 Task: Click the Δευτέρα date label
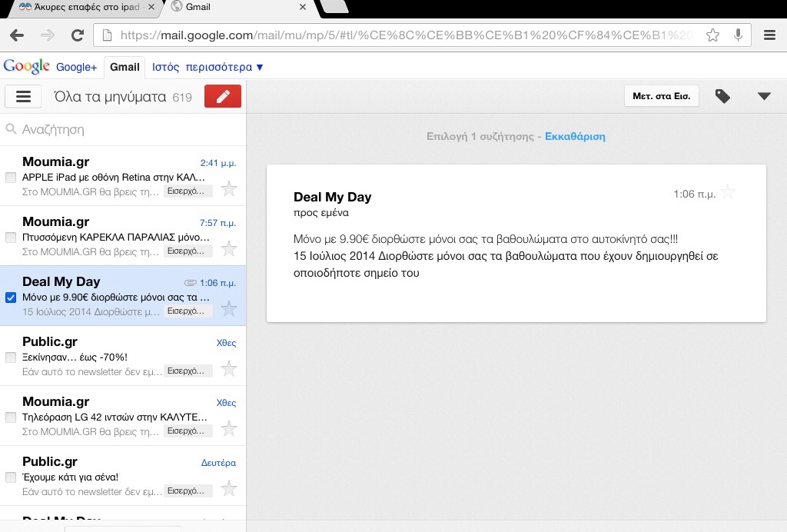(x=218, y=463)
